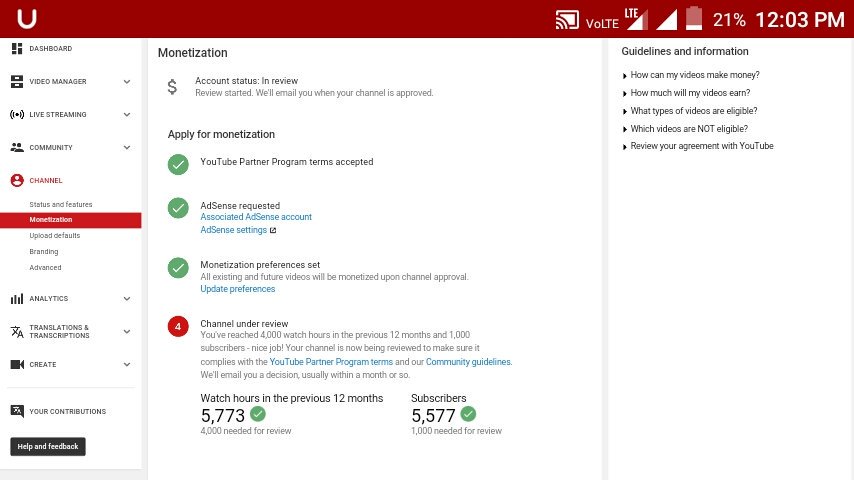Click the Translations & Transcriptions icon
The width and height of the screenshot is (854, 480).
point(17,331)
